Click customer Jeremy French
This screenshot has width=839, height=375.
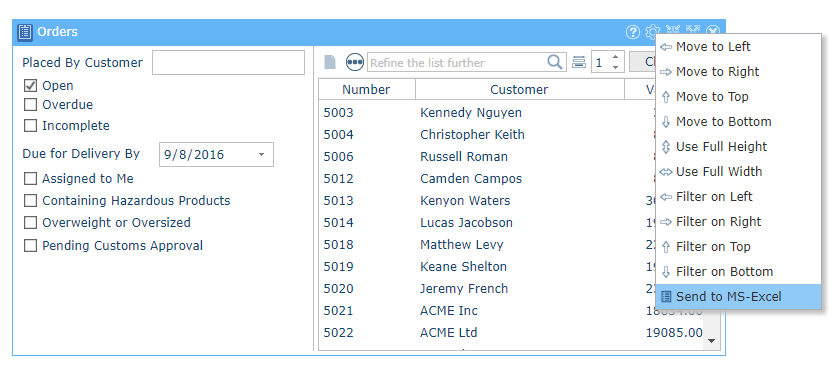(x=464, y=289)
